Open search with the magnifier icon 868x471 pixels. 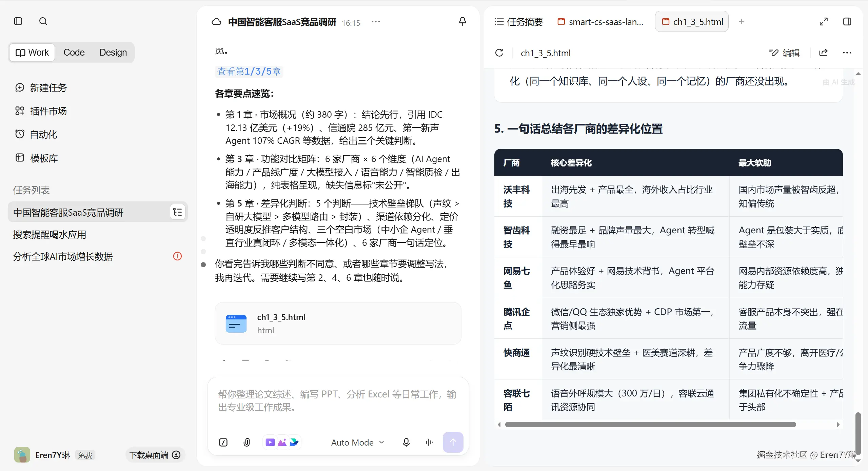[43, 21]
